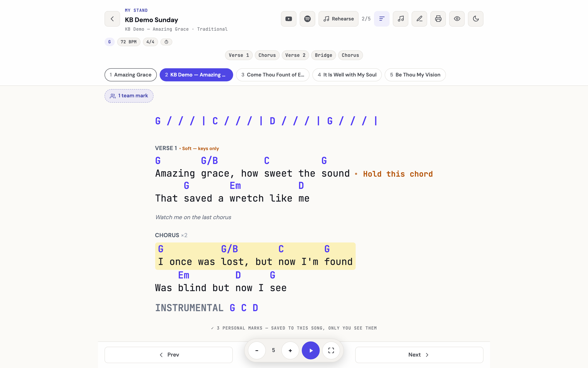The height and width of the screenshot is (368, 588).
Task: Open the YouTube video link icon
Action: coord(288,19)
